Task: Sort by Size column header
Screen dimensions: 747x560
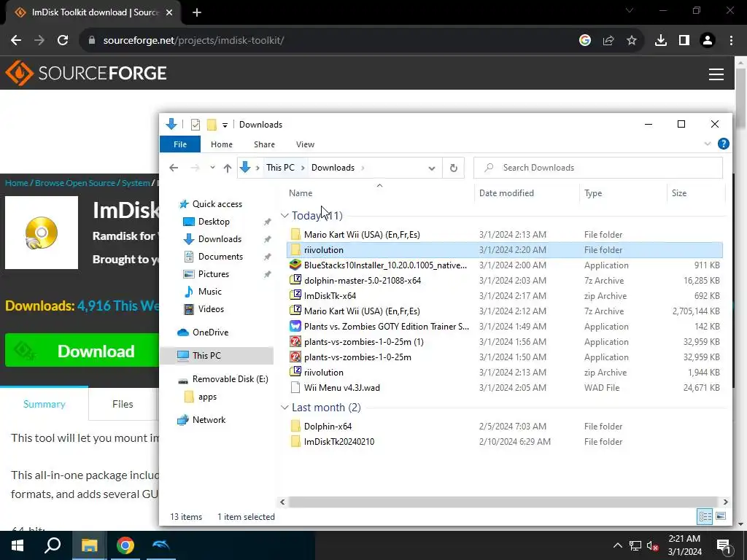Action: tap(679, 192)
